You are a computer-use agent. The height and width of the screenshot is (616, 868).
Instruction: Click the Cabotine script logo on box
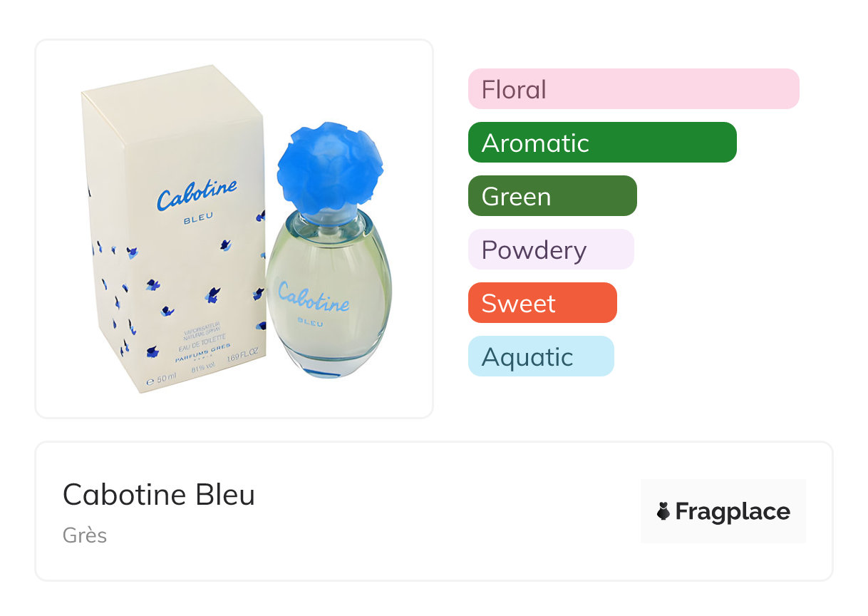click(196, 195)
